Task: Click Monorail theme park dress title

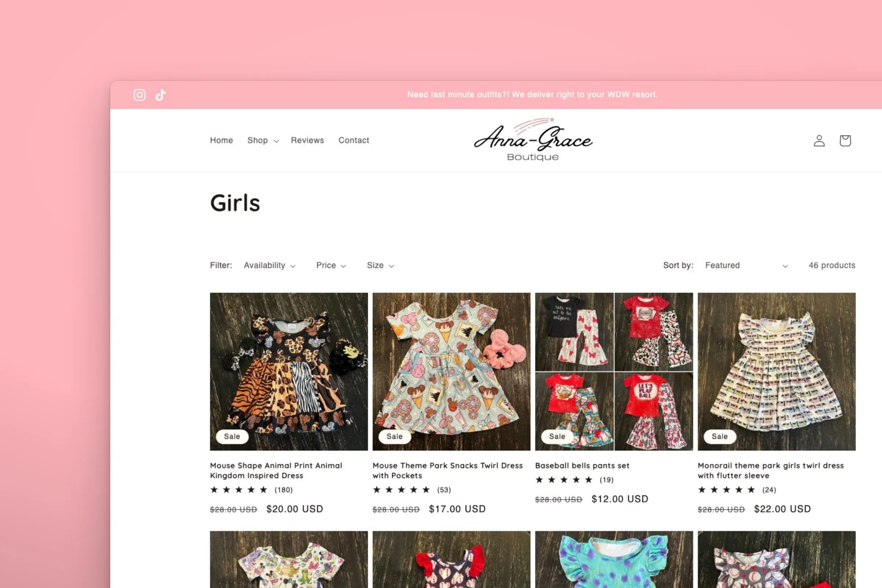Action: point(771,470)
